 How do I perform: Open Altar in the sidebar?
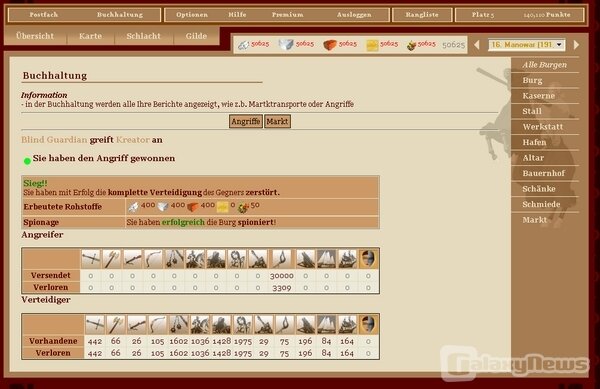coord(533,158)
